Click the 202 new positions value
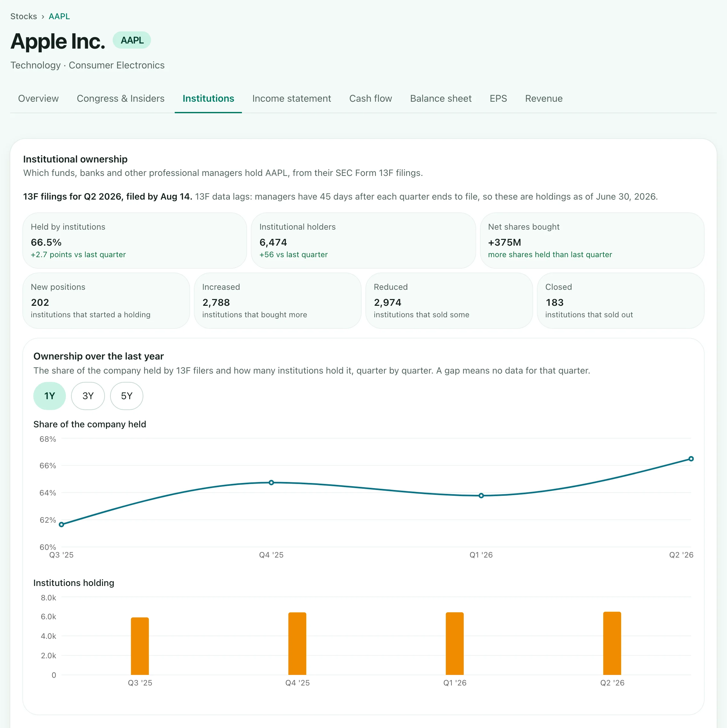 pyautogui.click(x=40, y=303)
